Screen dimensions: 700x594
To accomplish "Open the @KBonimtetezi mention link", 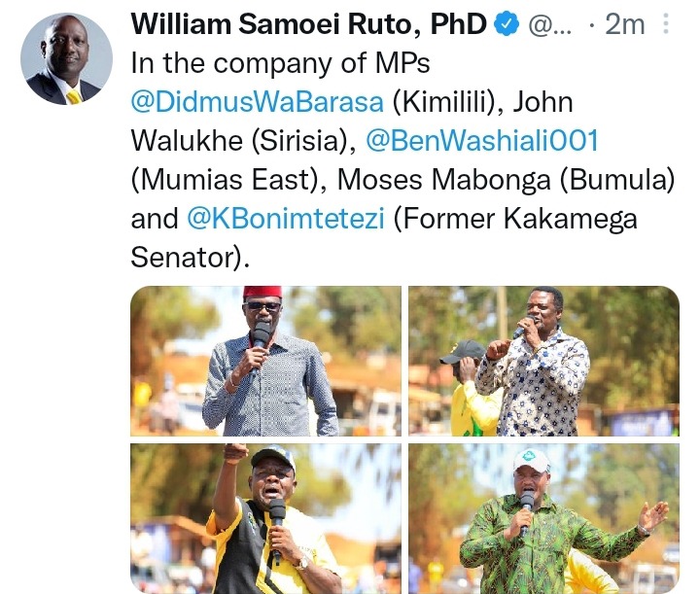I will click(x=285, y=219).
